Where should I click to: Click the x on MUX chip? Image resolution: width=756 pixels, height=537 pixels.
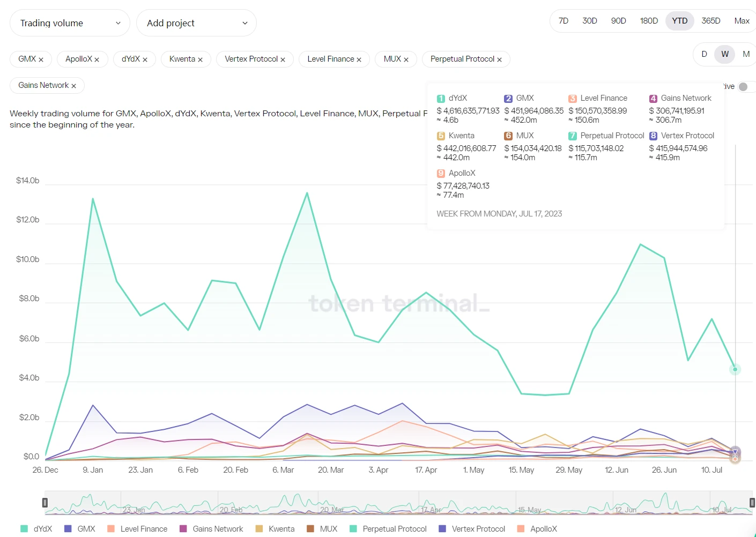click(x=406, y=59)
